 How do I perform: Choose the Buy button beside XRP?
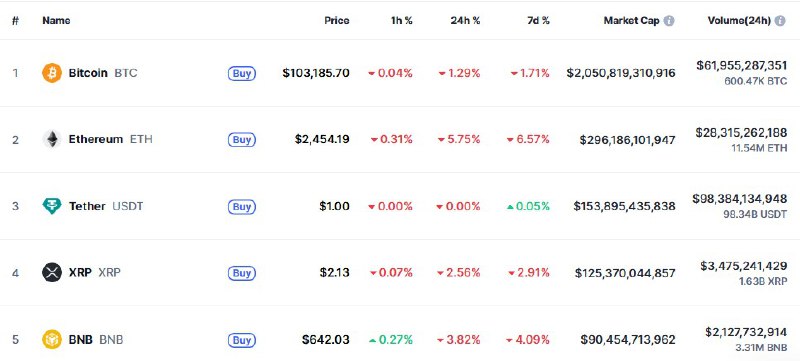[242, 273]
